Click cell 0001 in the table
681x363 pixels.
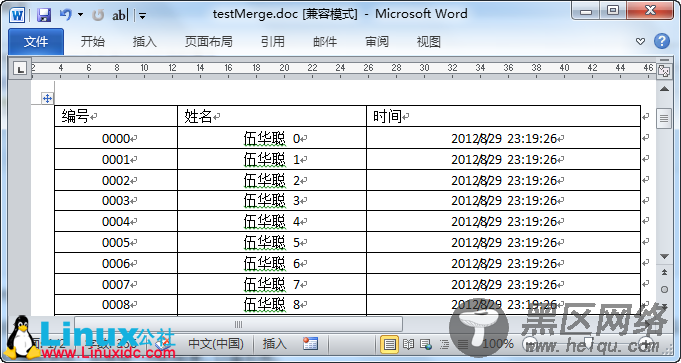click(116, 159)
